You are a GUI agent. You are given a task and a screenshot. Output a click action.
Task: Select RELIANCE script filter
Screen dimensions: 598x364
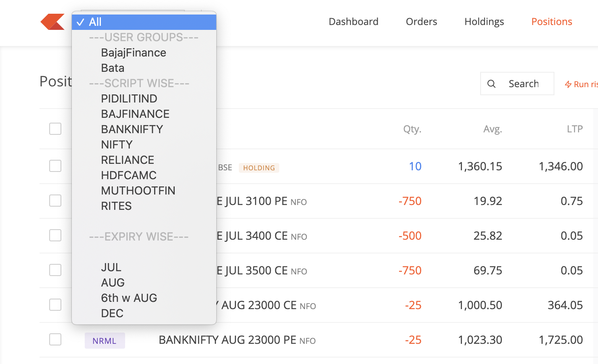(x=144, y=160)
